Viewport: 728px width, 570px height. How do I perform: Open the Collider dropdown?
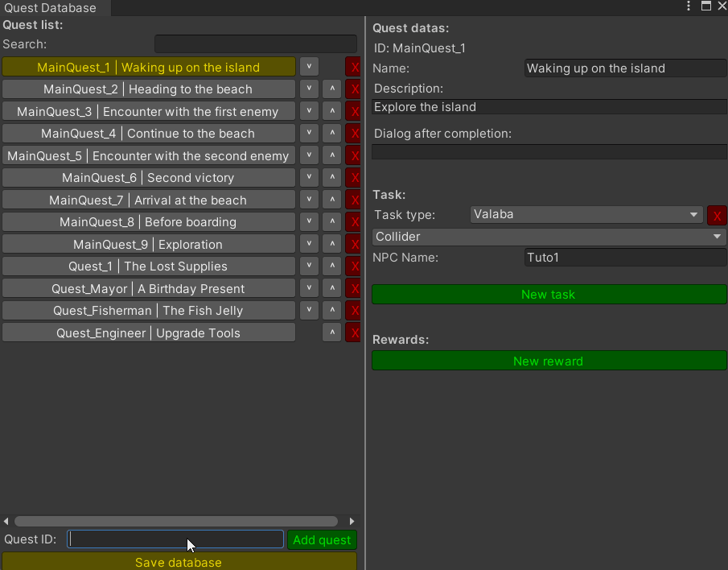(549, 237)
